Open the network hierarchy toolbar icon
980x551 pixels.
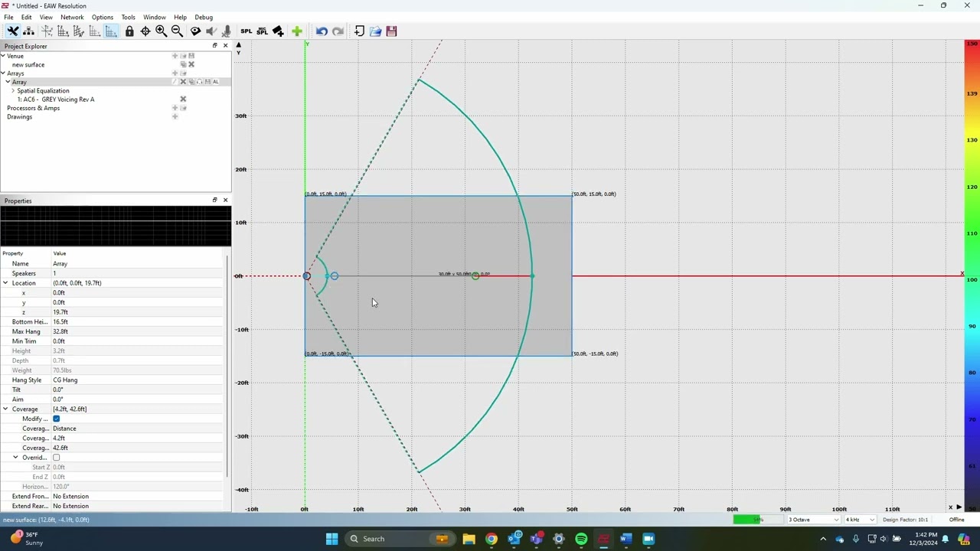pos(29,31)
